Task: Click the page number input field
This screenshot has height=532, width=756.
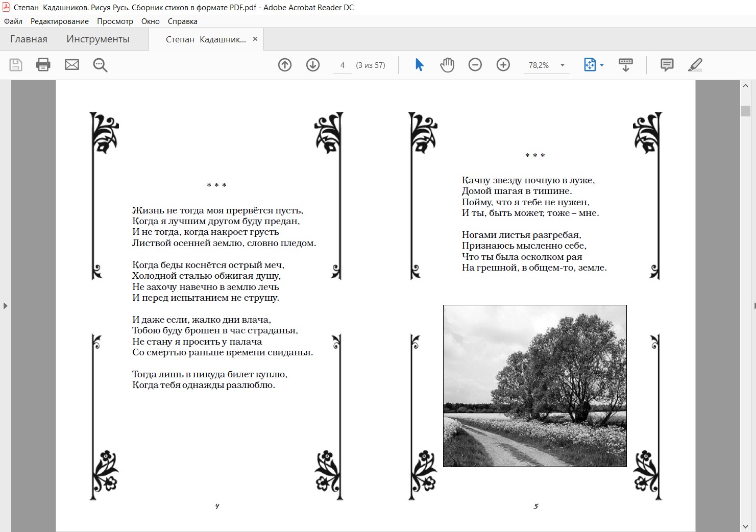Action: tap(343, 65)
